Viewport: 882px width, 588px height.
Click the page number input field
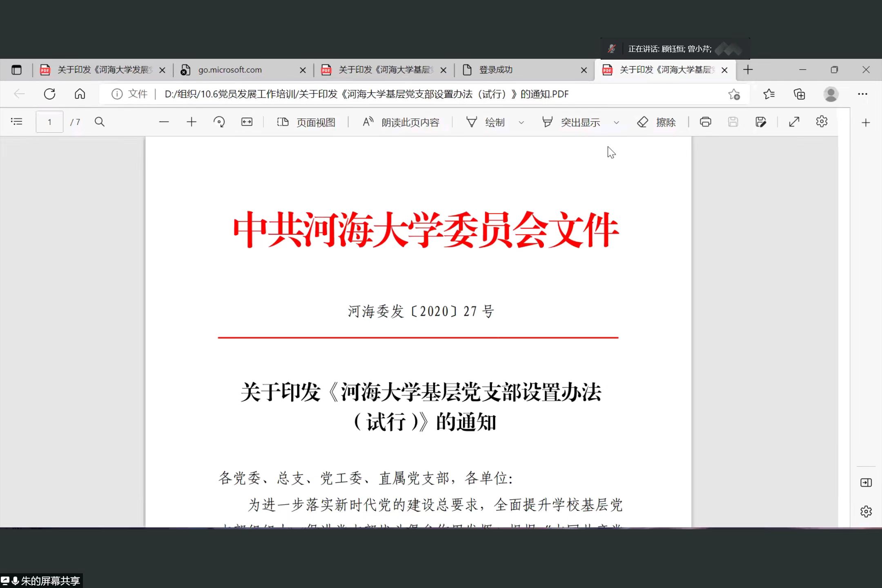click(x=49, y=122)
